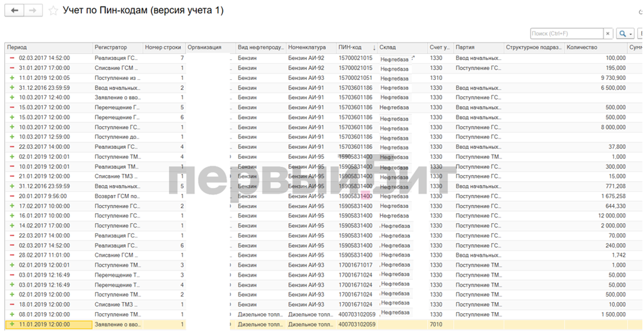Open the magnifier search button menu

click(x=626, y=34)
